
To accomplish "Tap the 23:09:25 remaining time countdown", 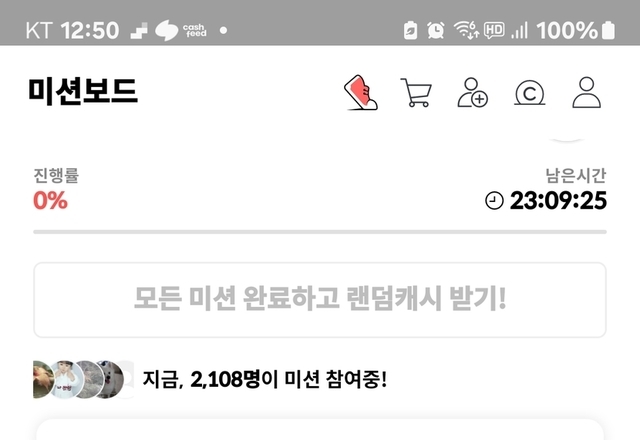I will 558,200.
